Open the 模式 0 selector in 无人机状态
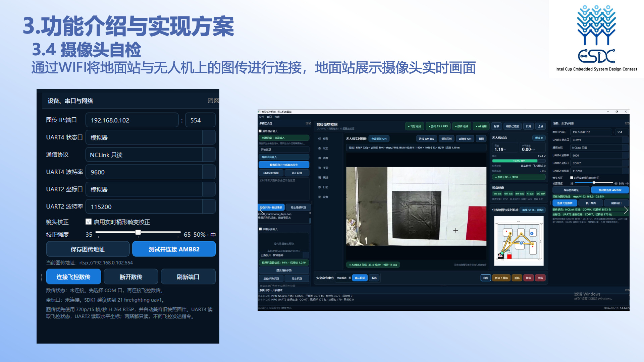The height and width of the screenshot is (362, 644). [539, 138]
